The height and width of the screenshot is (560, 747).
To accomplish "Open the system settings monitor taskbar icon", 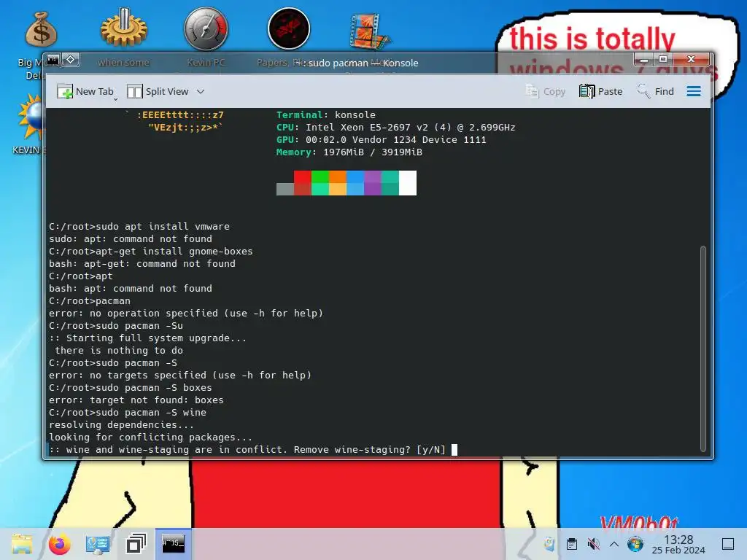I will 98,545.
